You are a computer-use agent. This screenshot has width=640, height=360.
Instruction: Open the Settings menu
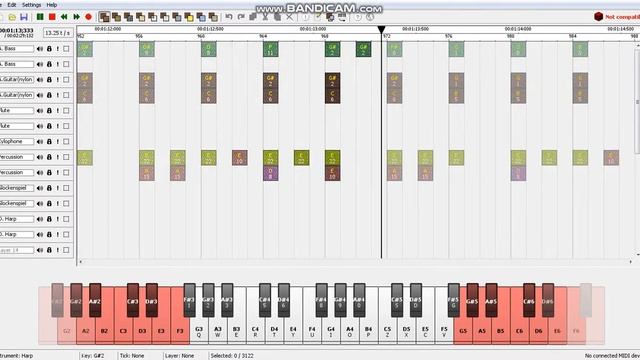point(31,5)
